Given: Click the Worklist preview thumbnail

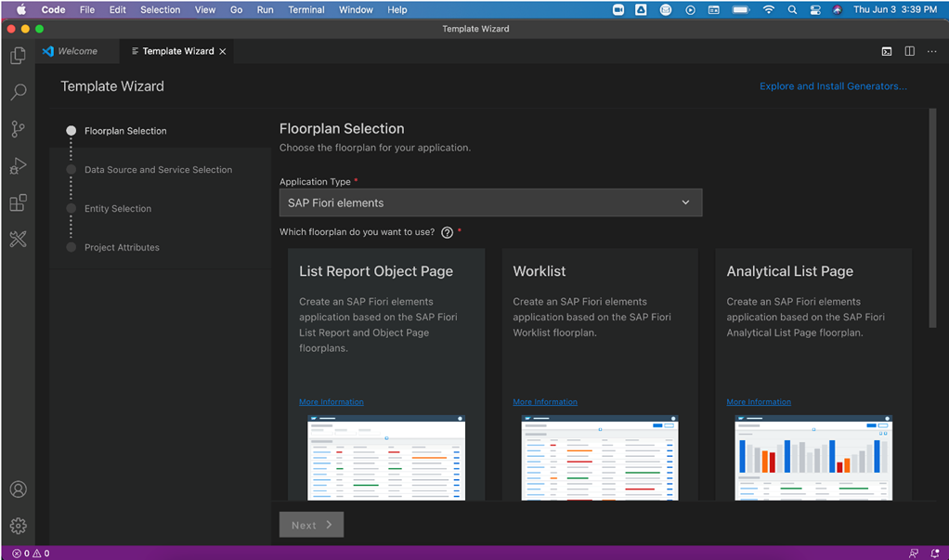Looking at the screenshot, I should click(x=600, y=458).
